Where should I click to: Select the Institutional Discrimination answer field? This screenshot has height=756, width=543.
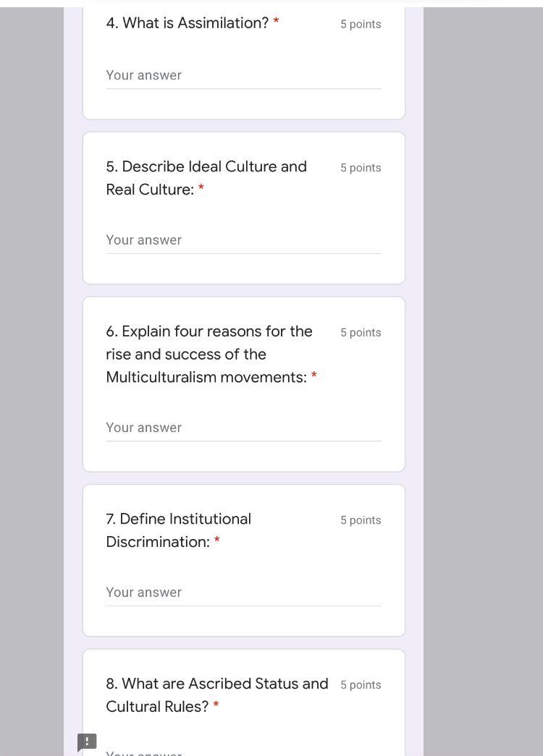click(243, 593)
